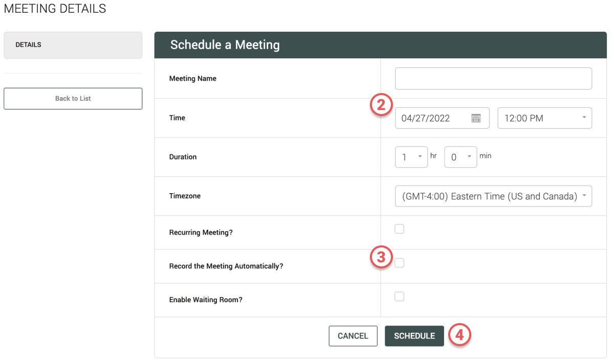Toggle the Enable Waiting Room checkbox
614x364 pixels.
pos(400,297)
